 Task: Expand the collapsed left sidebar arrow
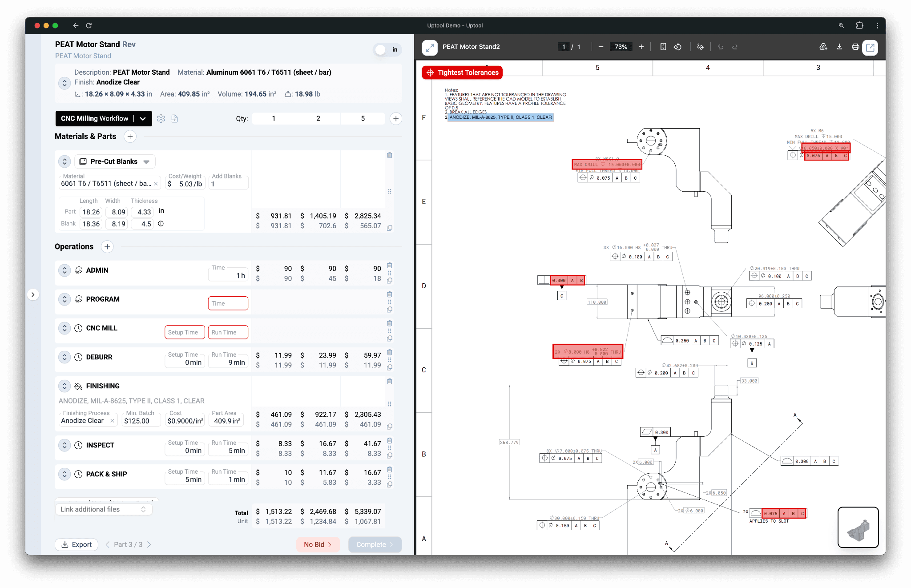[33, 294]
